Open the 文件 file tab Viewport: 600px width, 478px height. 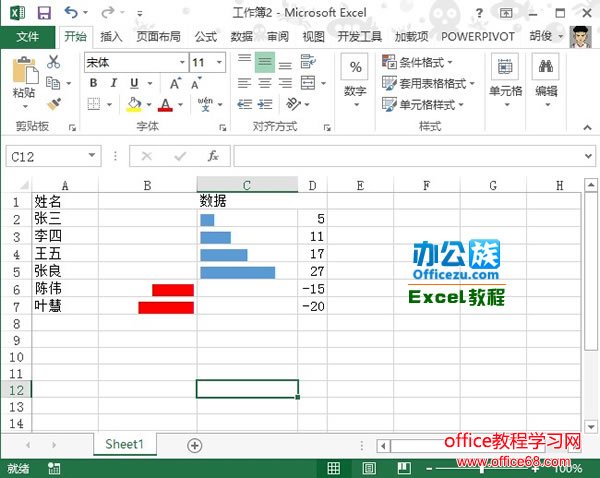pyautogui.click(x=28, y=37)
